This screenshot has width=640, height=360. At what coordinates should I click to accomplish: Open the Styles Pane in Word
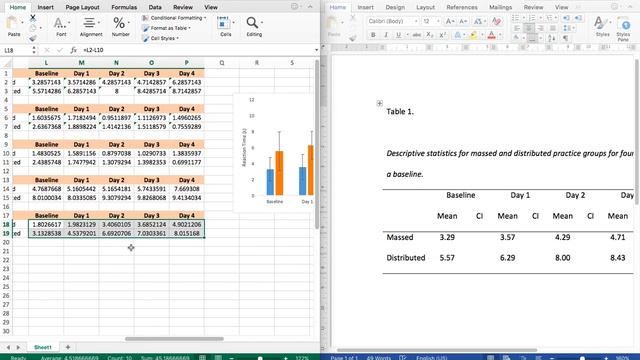623,29
